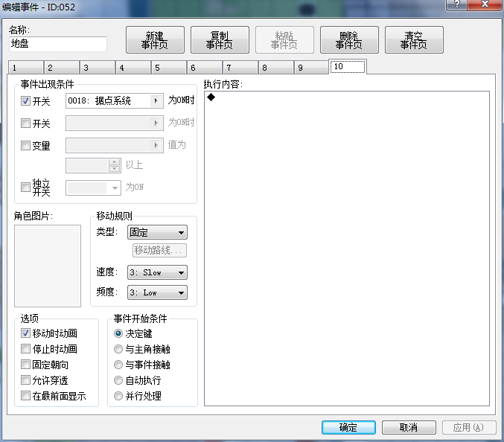504x442 pixels.
Task: Switch to event page tab 1
Action: (26, 68)
